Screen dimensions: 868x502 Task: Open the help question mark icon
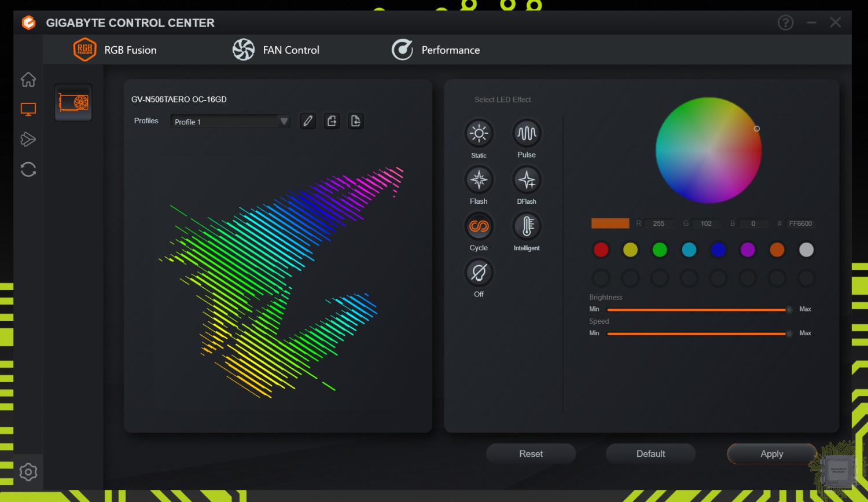click(785, 23)
